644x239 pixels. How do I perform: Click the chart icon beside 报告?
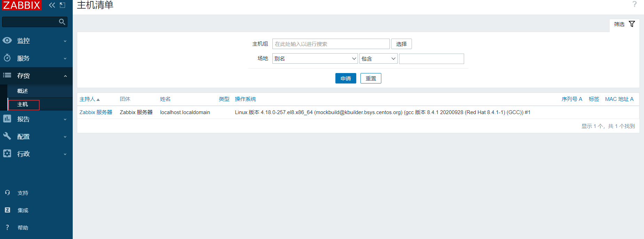[x=7, y=119]
